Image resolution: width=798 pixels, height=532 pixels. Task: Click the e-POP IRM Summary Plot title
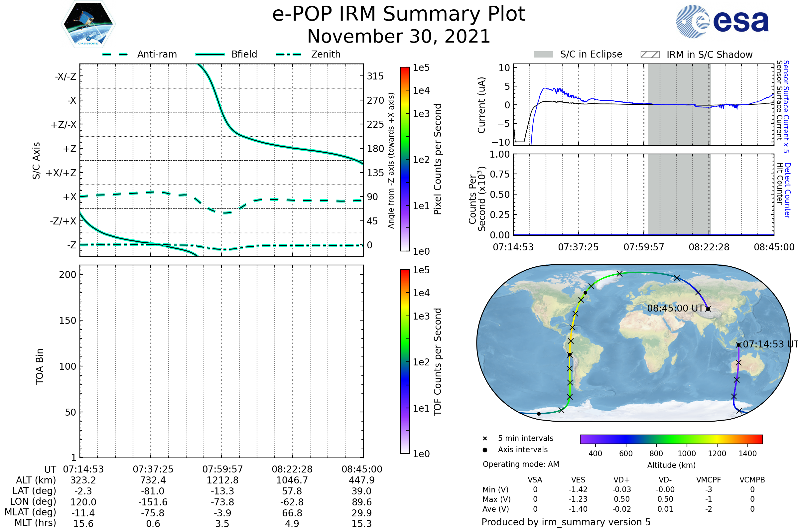tap(399, 14)
